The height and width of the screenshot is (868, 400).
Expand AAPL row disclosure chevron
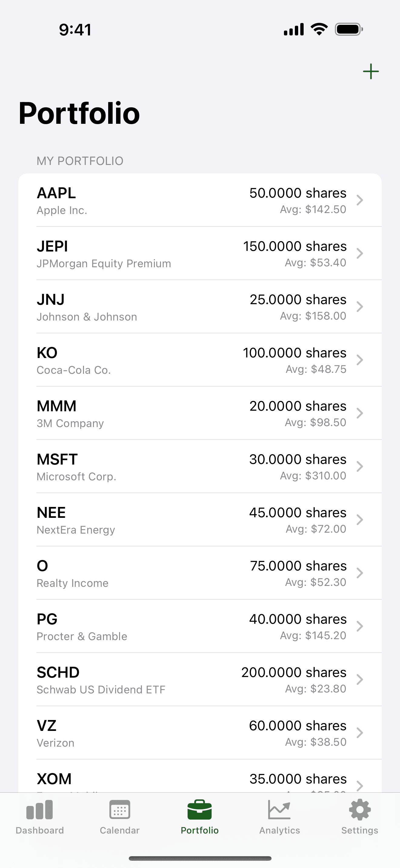click(360, 200)
